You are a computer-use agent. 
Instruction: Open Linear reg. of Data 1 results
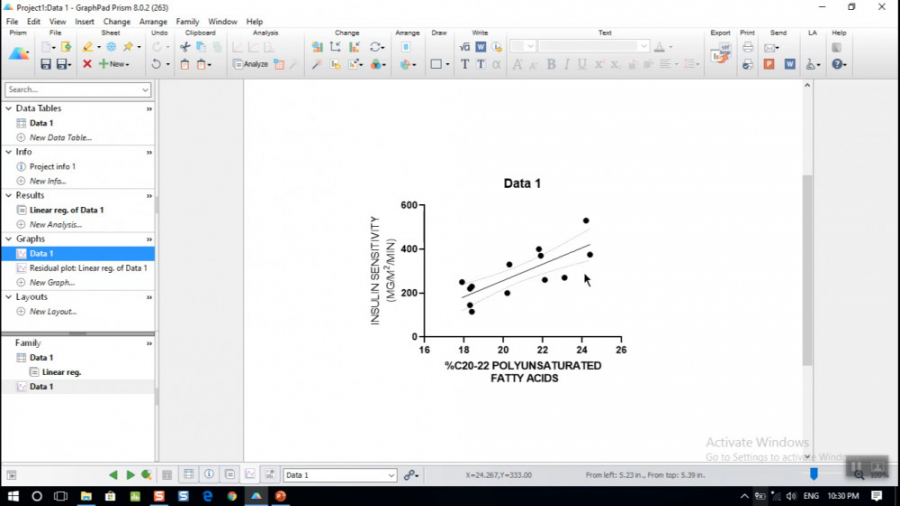point(67,210)
